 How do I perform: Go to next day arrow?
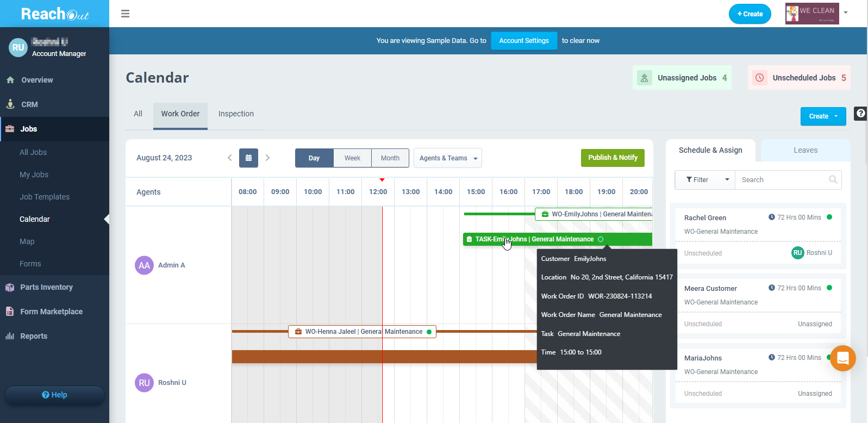[x=267, y=158]
